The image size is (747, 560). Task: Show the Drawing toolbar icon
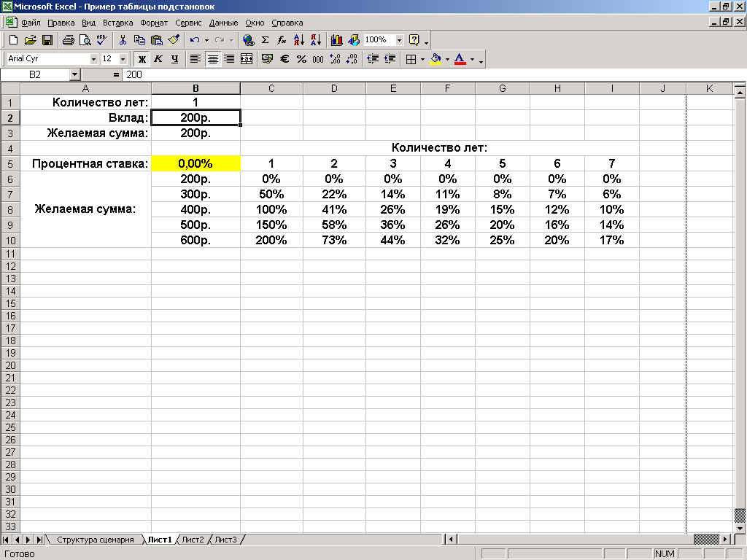(x=354, y=40)
